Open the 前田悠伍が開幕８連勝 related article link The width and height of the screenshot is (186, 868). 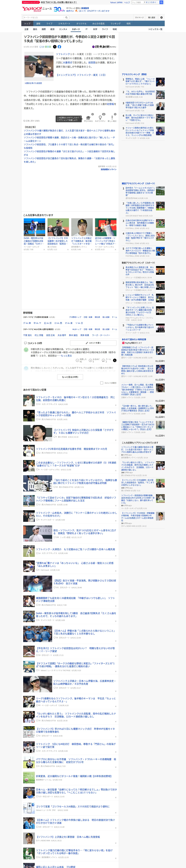tap(69, 139)
